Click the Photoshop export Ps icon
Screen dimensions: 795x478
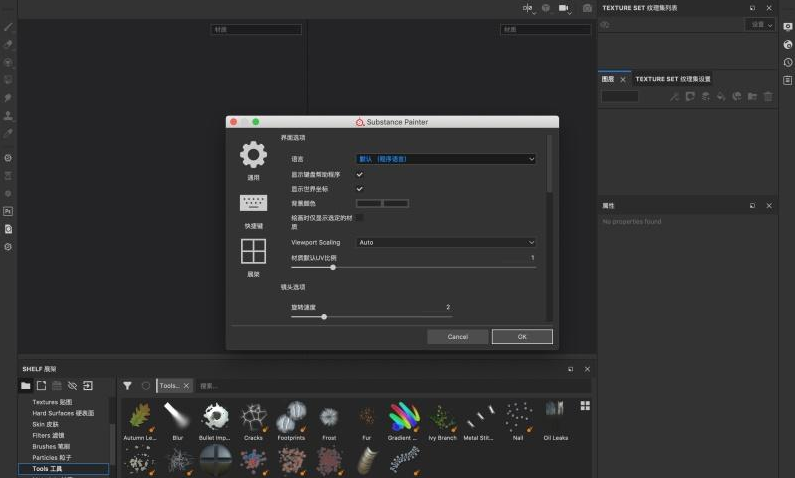pos(8,211)
